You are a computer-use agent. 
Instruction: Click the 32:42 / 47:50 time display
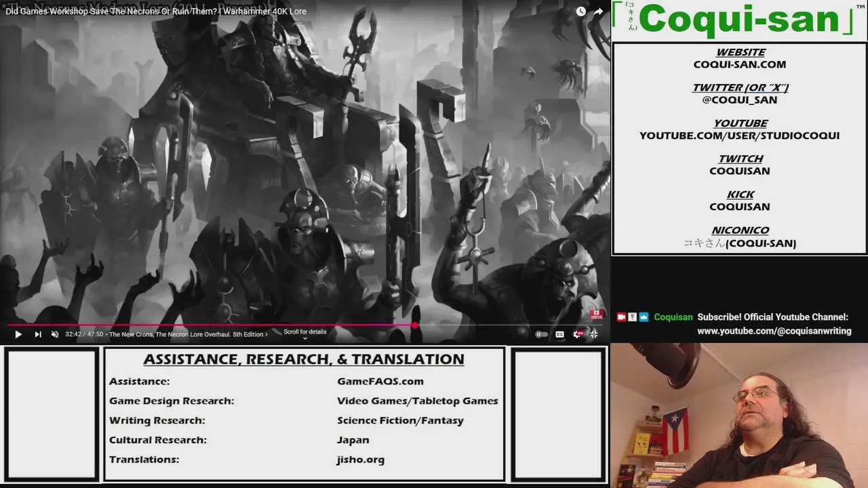84,334
